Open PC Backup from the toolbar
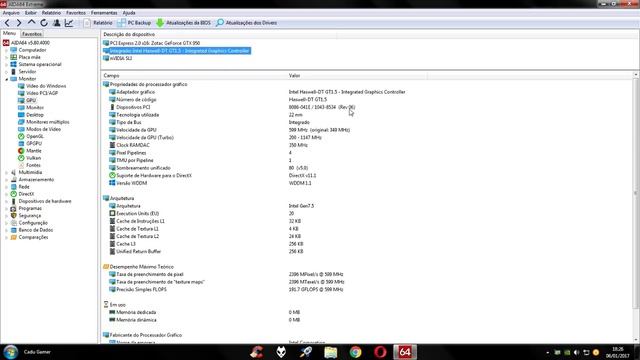640x360 pixels. point(134,23)
